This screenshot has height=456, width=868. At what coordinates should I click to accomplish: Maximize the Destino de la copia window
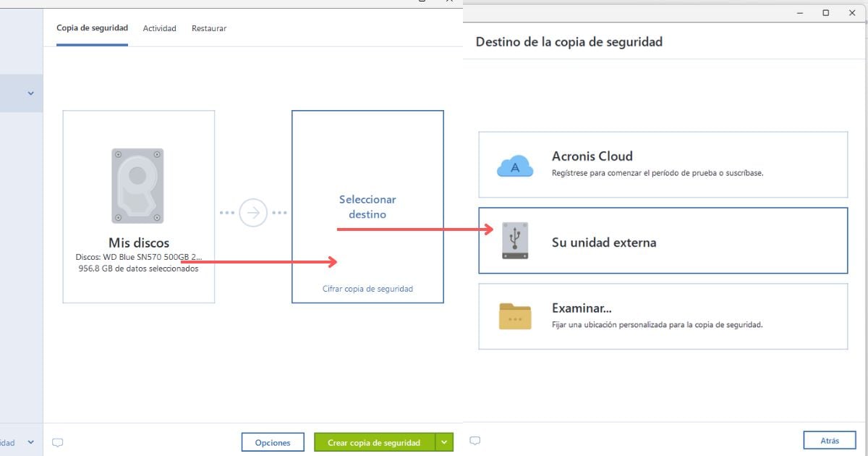(x=826, y=13)
